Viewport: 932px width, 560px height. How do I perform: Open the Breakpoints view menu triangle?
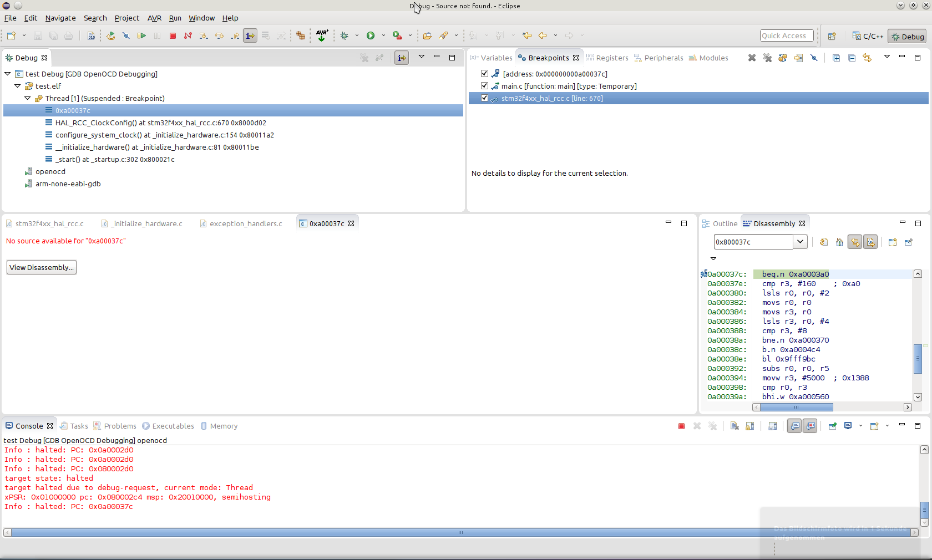click(887, 57)
